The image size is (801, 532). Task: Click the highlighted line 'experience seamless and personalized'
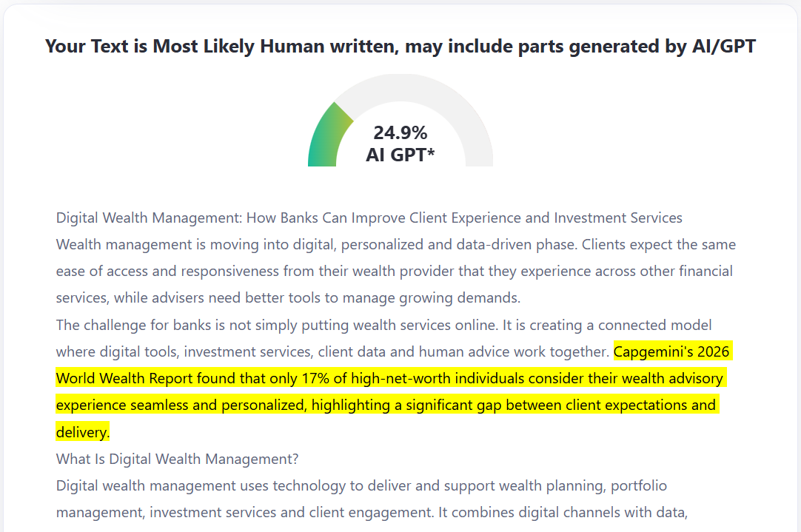tap(386, 405)
